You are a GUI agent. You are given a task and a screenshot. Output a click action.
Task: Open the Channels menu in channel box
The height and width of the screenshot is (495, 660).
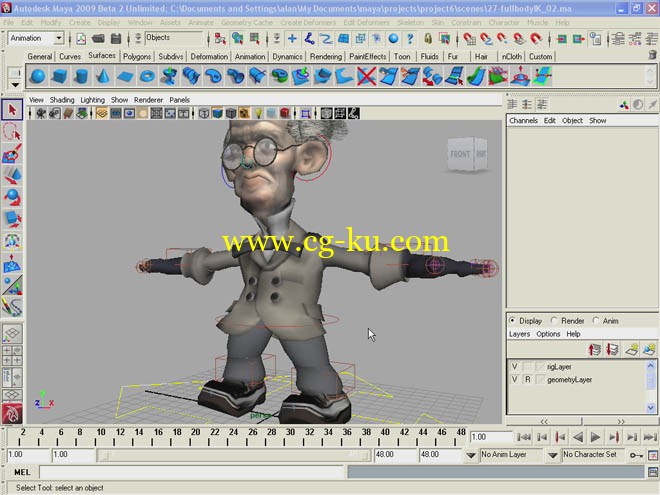(x=523, y=120)
